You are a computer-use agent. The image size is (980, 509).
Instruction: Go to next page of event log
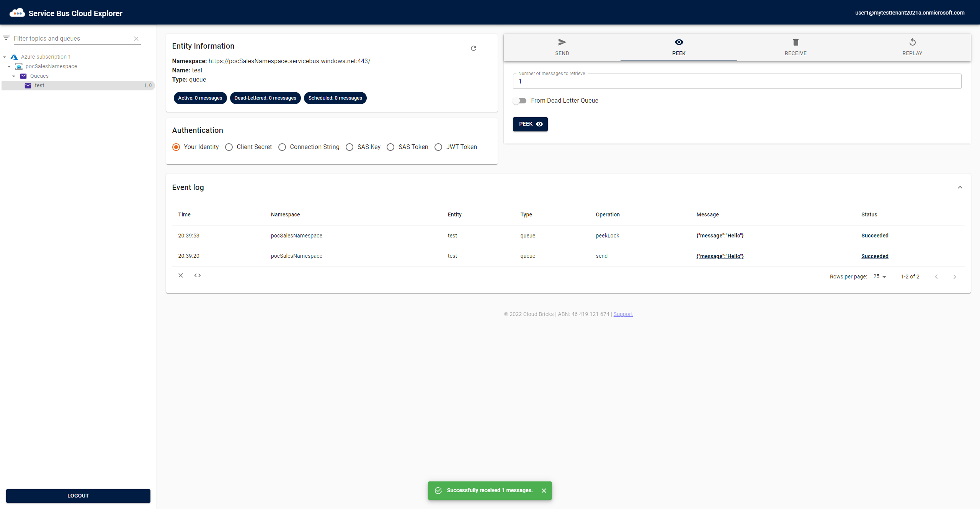pos(955,277)
